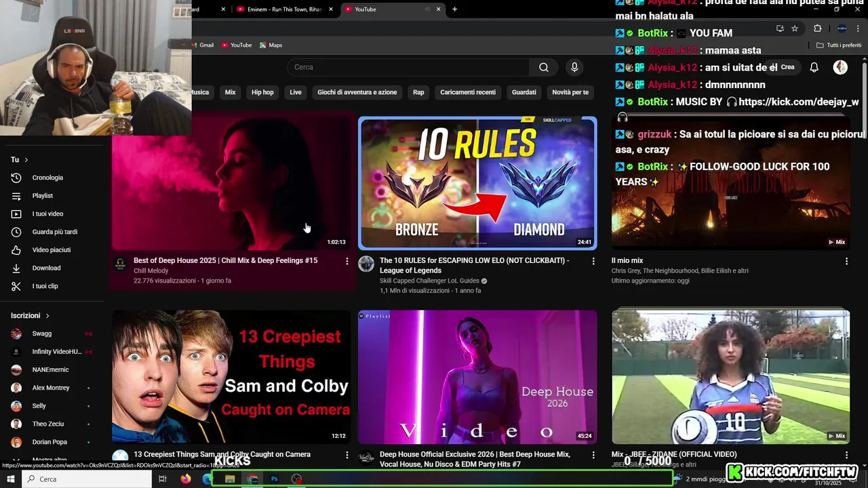Open I tuoi video in sidebar
The image size is (868, 488).
47,214
